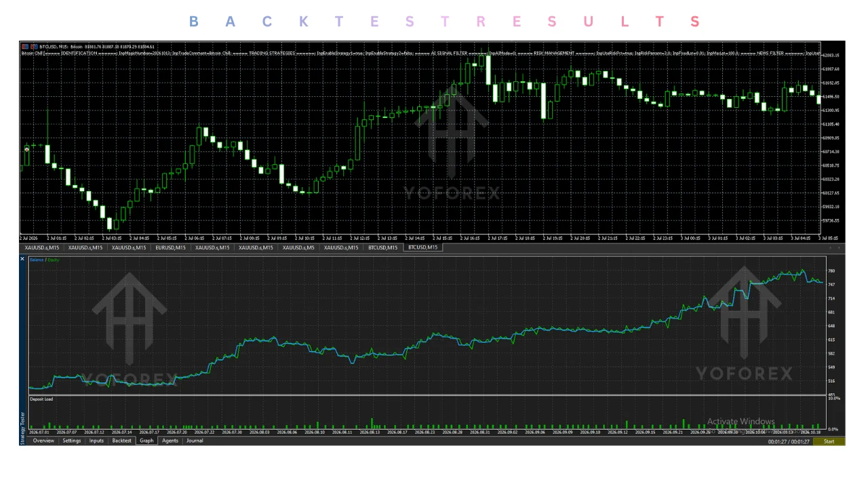
Task: Open the Agents tab
Action: 170,441
